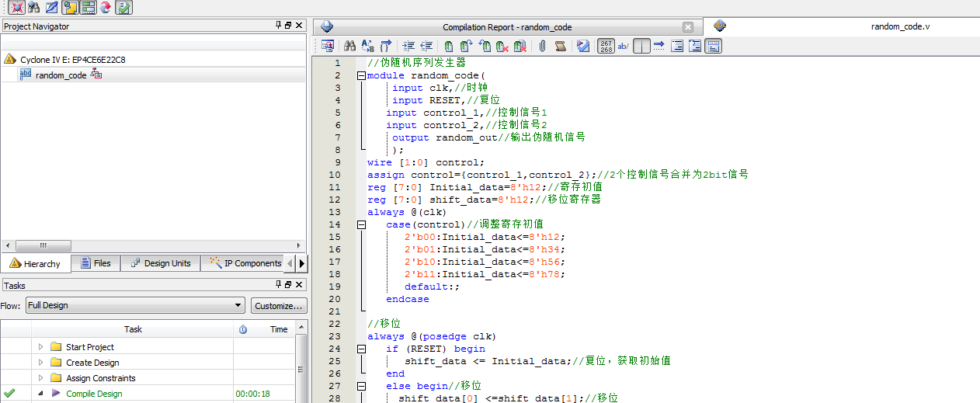Screen dimensions: 980x403
Task: Toggle the Project Navigator window button
Action: [x=69, y=8]
